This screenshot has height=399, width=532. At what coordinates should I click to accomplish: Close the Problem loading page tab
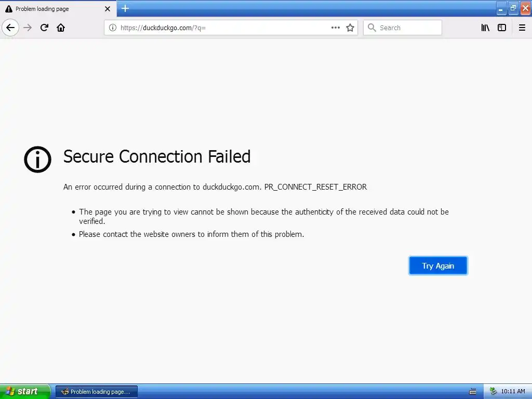point(108,9)
